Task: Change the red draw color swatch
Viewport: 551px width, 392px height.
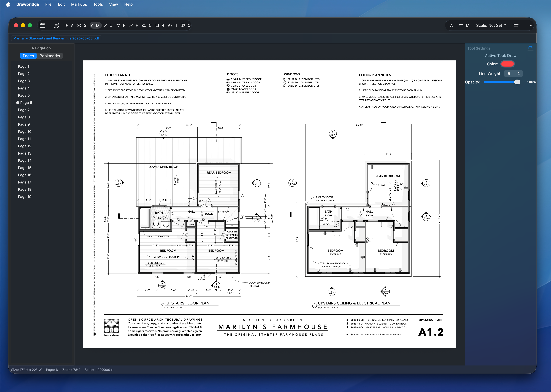Action: 507,64
